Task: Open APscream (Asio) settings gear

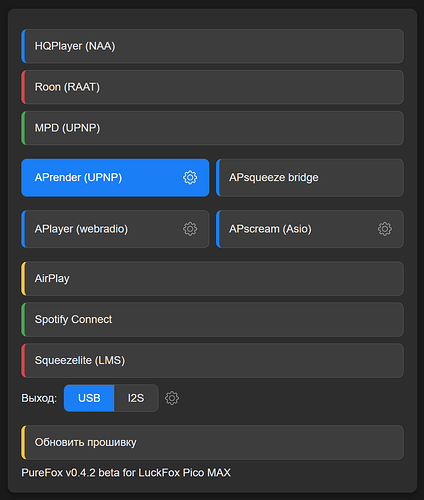Action: pos(385,229)
